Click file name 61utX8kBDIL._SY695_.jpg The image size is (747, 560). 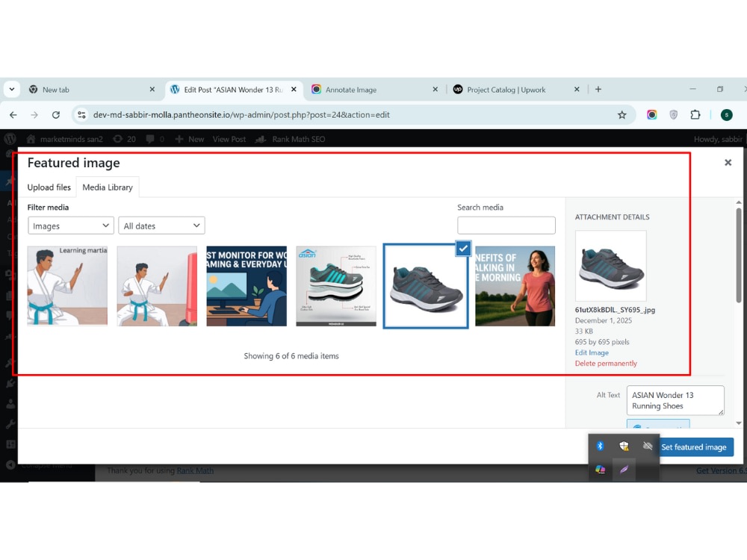[x=615, y=310]
